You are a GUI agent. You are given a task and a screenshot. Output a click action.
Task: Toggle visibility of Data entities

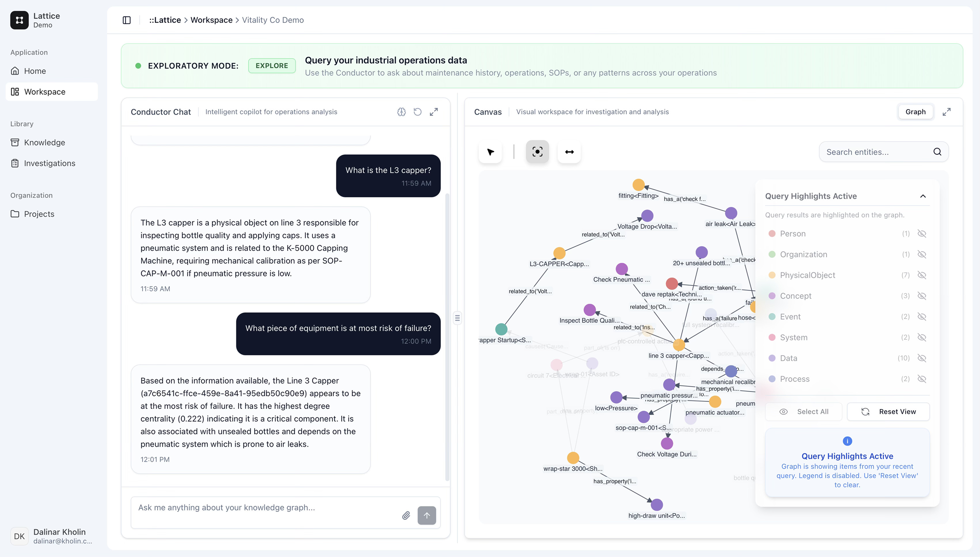[x=922, y=358]
